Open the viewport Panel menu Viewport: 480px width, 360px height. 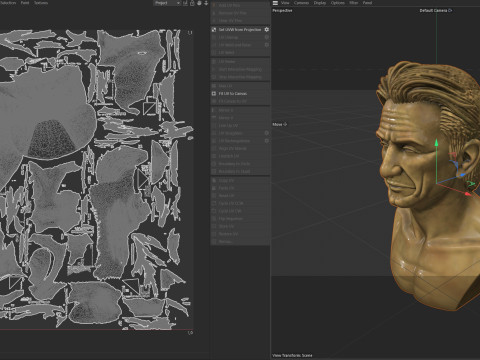tap(367, 3)
